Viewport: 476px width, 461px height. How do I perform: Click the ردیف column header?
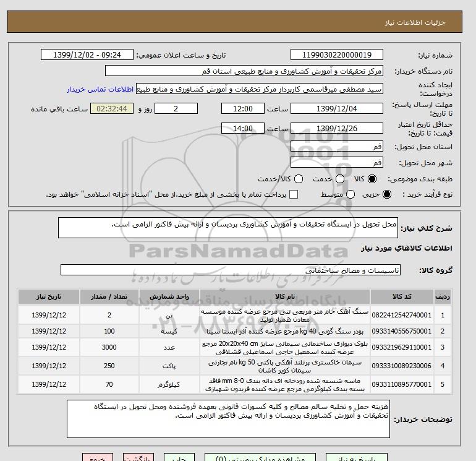pos(443,296)
